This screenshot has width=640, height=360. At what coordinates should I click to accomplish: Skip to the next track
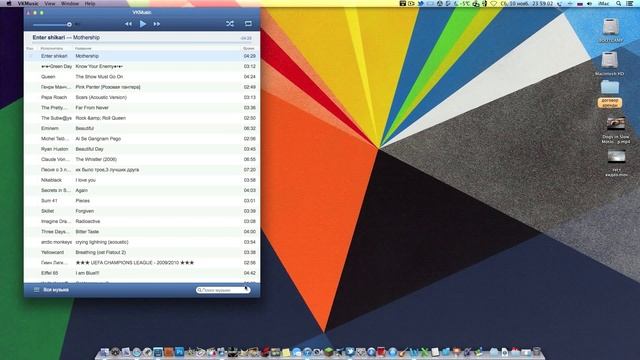(157, 24)
